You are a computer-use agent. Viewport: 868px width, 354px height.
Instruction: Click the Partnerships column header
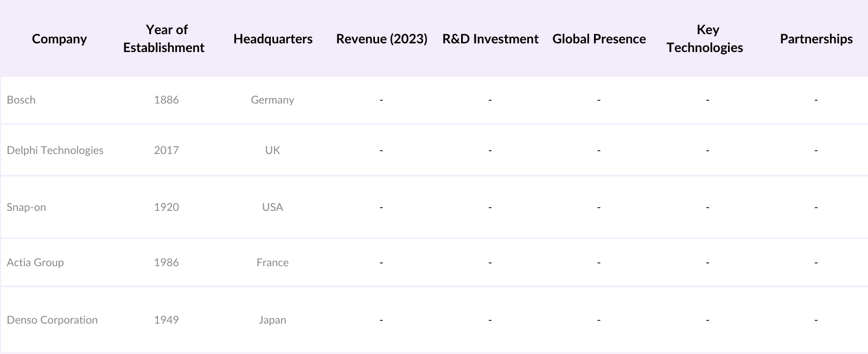(x=816, y=39)
